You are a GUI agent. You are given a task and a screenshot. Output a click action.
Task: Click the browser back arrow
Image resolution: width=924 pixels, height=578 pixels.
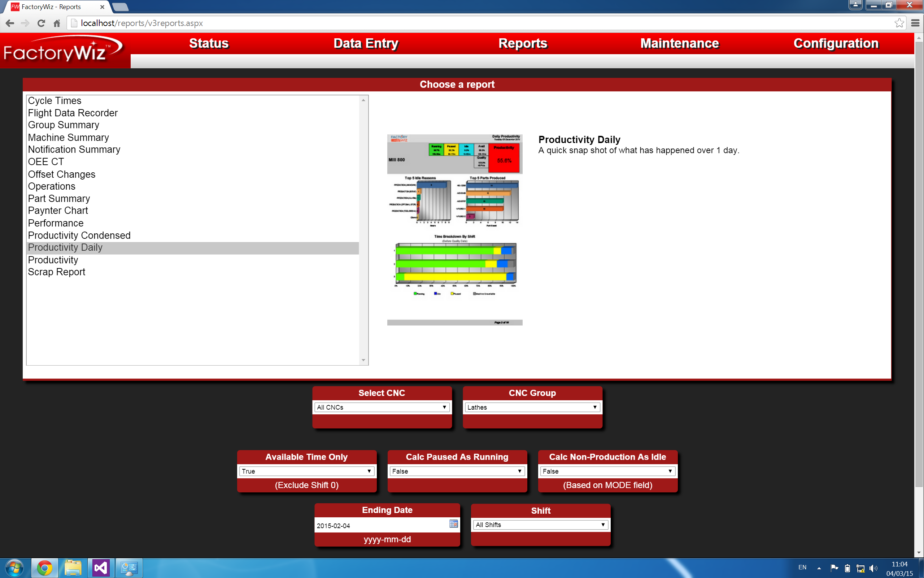pos(10,23)
